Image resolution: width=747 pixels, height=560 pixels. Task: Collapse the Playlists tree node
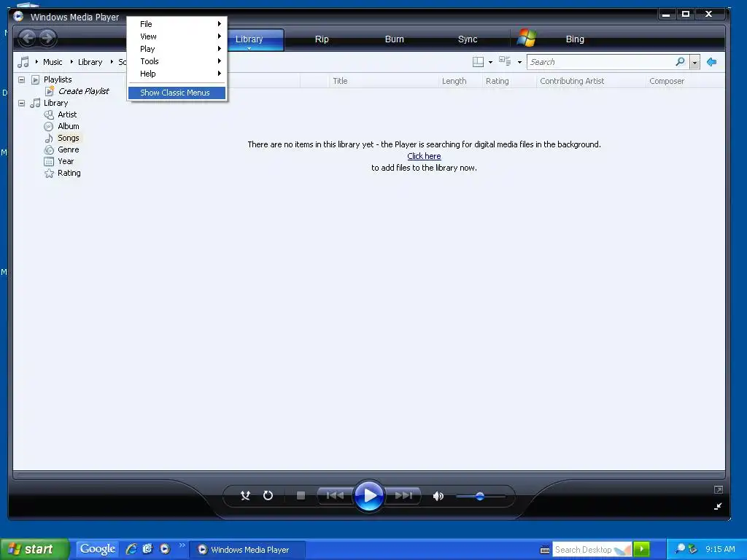pos(21,79)
